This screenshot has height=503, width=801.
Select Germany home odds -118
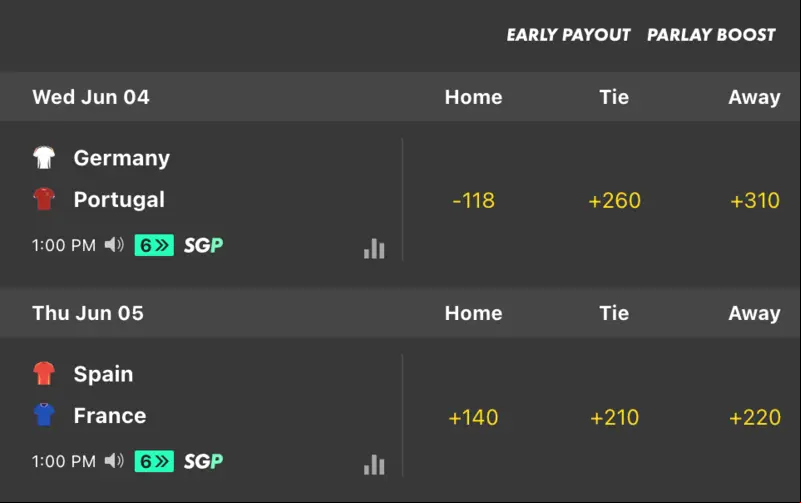[x=474, y=200]
